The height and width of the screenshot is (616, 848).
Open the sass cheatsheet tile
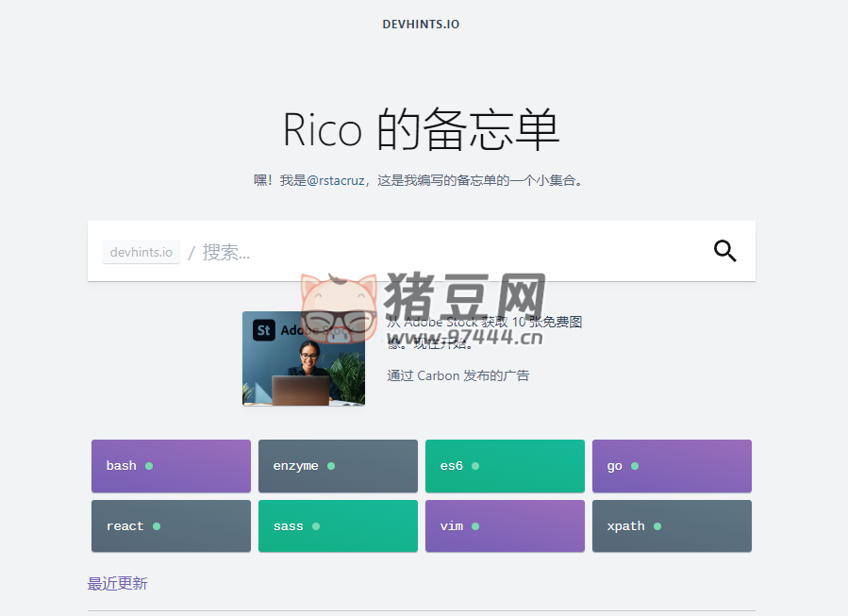click(337, 525)
